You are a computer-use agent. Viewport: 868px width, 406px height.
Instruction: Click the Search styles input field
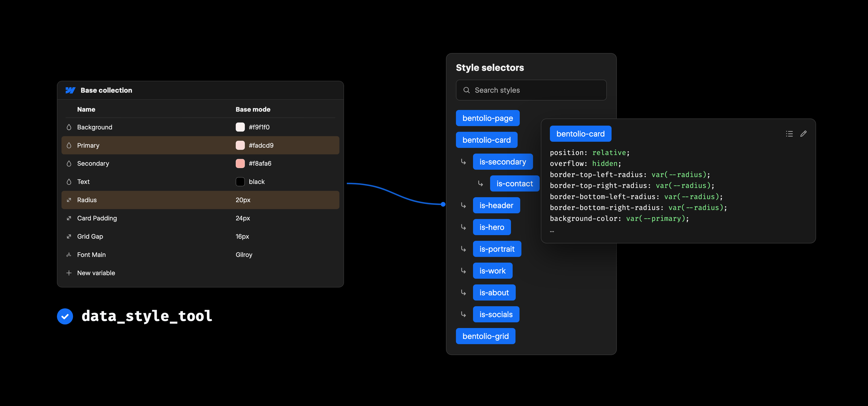point(531,90)
